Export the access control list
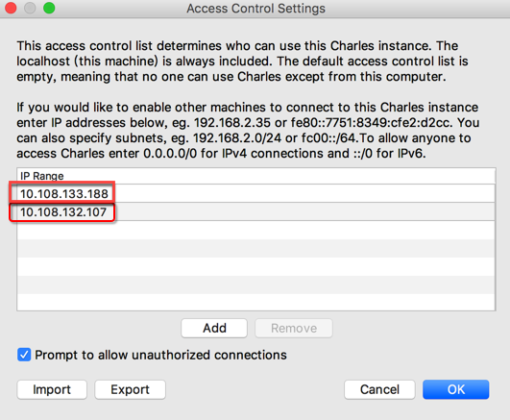 [130, 389]
